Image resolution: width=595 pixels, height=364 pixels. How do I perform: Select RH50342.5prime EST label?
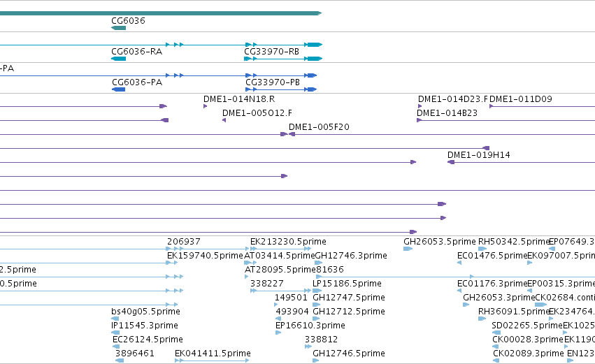(x=514, y=242)
